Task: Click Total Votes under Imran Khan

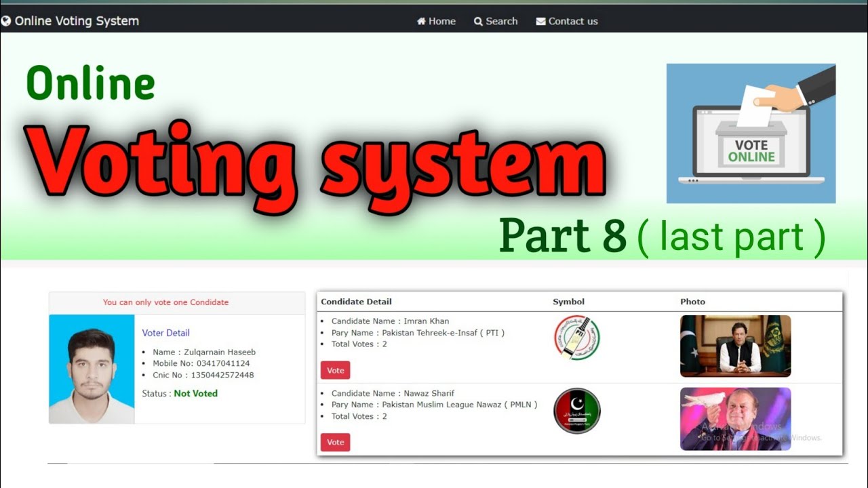Action: pos(359,344)
